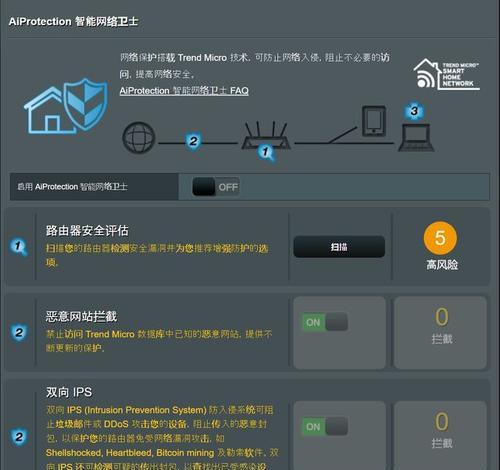Select the 路由器安全评估 heading
Screen dimensions: 500x470
(x=87, y=230)
